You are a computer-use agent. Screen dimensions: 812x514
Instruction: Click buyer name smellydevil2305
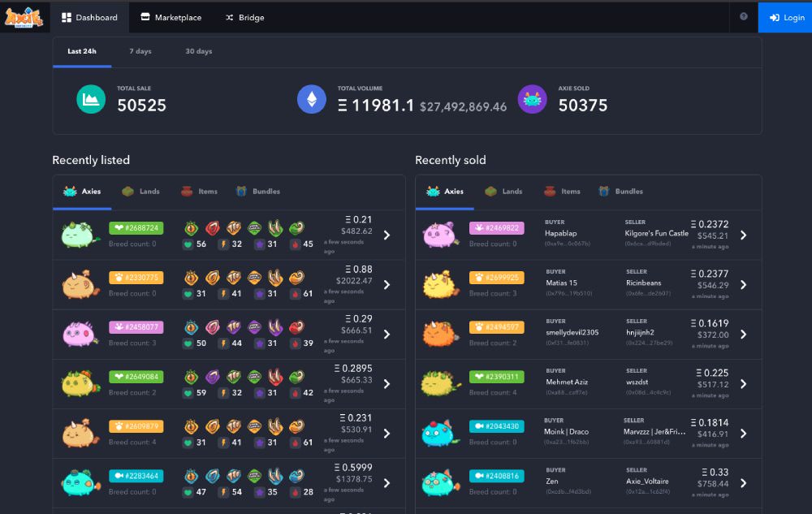(x=572, y=332)
